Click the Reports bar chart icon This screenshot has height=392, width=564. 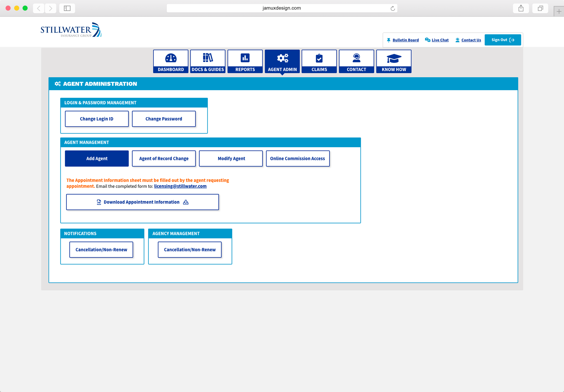pos(245,58)
